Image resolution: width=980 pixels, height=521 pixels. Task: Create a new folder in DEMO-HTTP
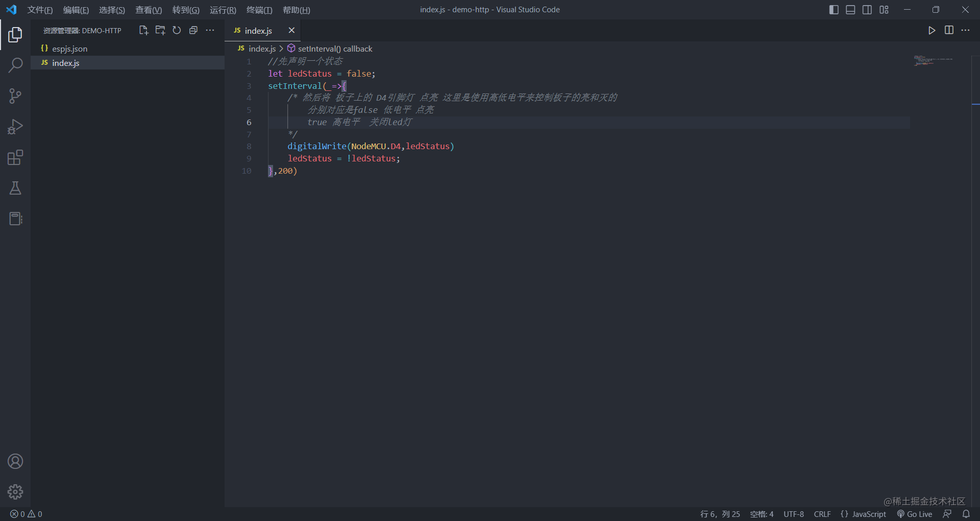[x=160, y=30]
